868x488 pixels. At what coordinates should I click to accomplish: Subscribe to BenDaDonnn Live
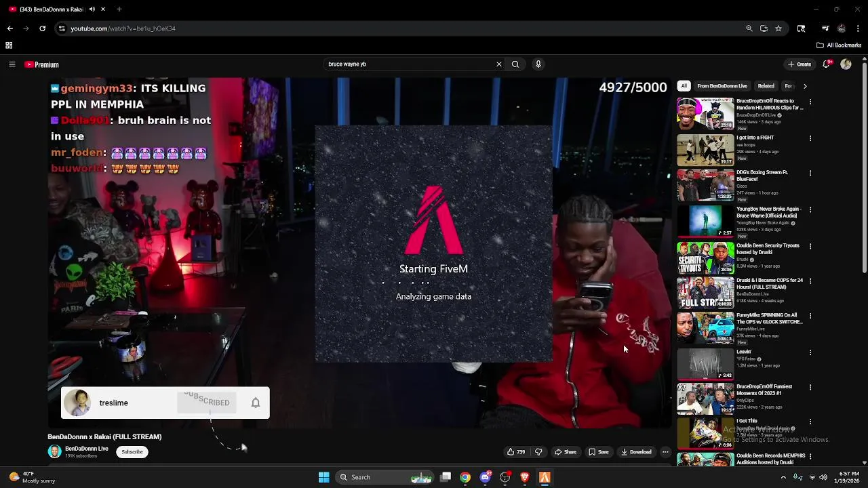(x=132, y=452)
